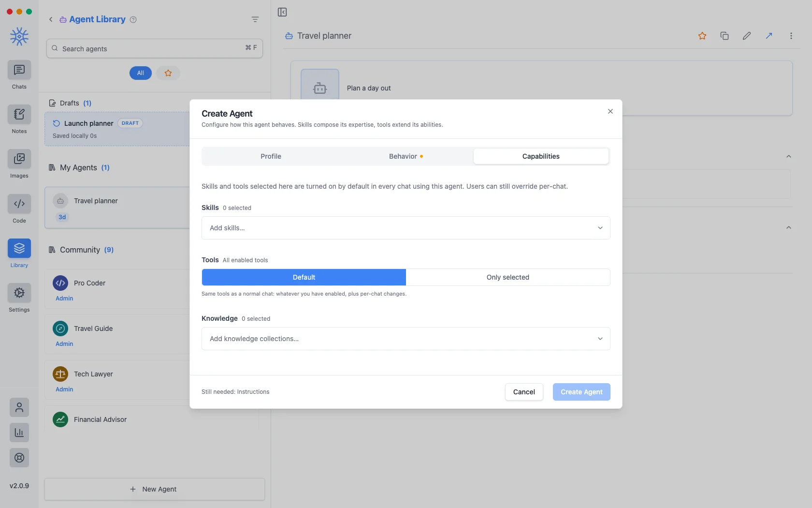Open the analytics bar chart icon
This screenshot has height=508, width=812.
pyautogui.click(x=19, y=433)
